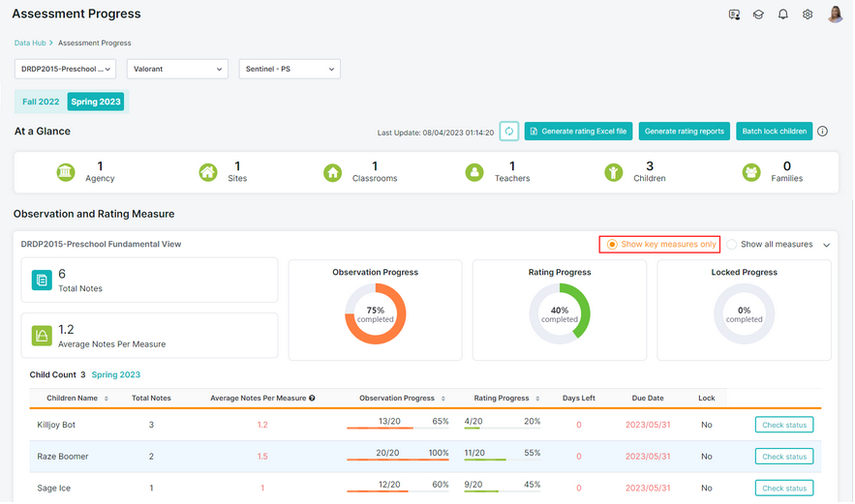Open the user profile avatar

click(835, 15)
